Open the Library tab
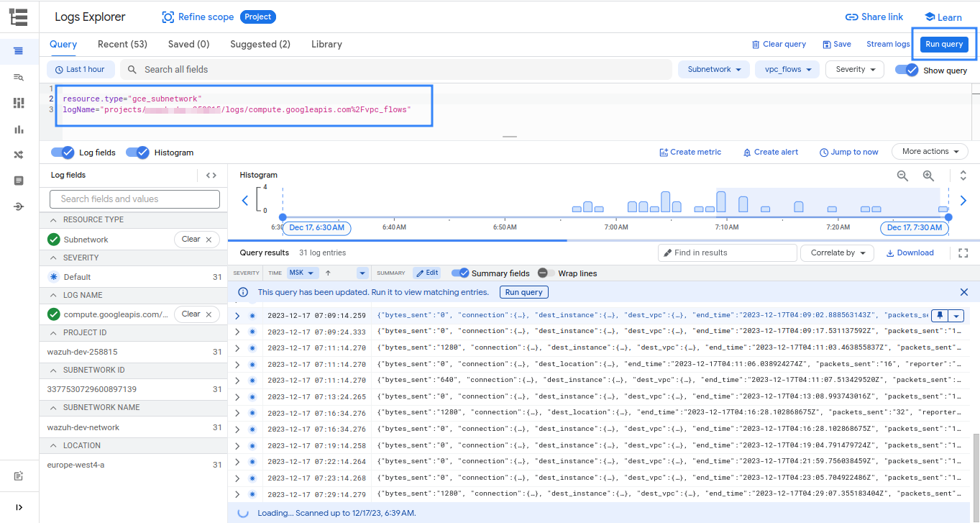This screenshot has width=980, height=523. point(326,44)
